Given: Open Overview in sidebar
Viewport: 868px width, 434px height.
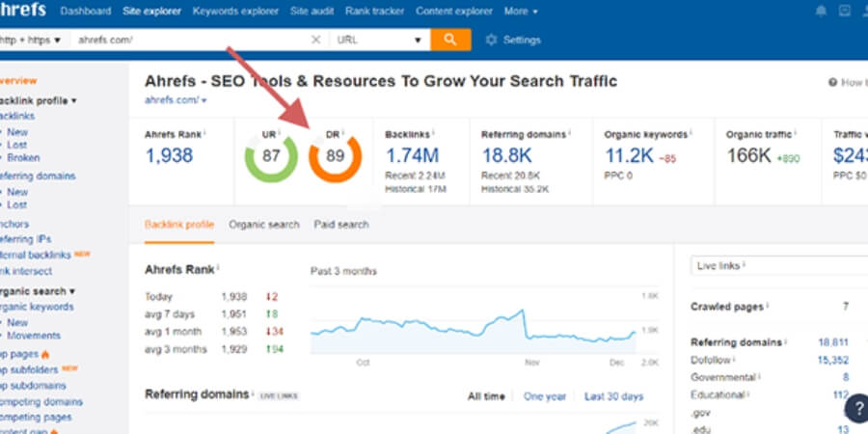Looking at the screenshot, I should [x=17, y=81].
